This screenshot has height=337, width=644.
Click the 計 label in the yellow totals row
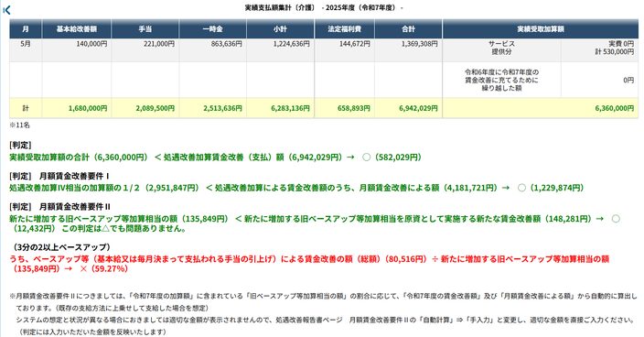point(26,108)
